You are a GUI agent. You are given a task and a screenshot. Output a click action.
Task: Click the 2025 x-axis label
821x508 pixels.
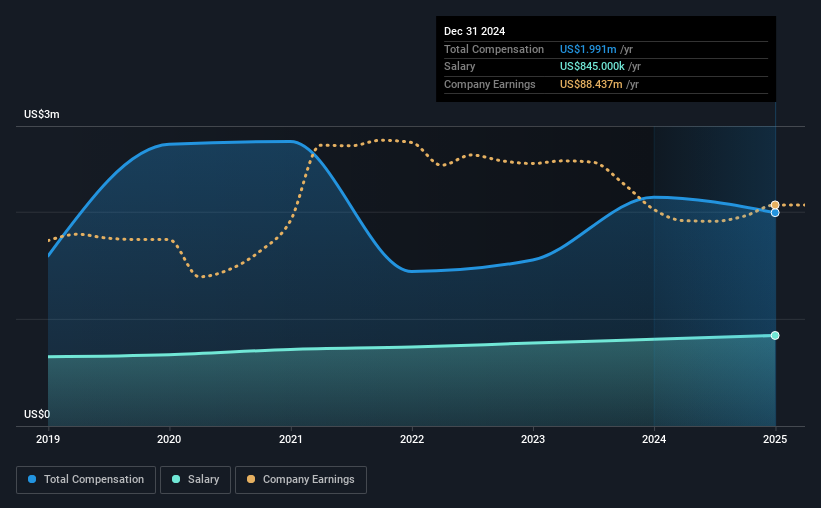pos(775,439)
